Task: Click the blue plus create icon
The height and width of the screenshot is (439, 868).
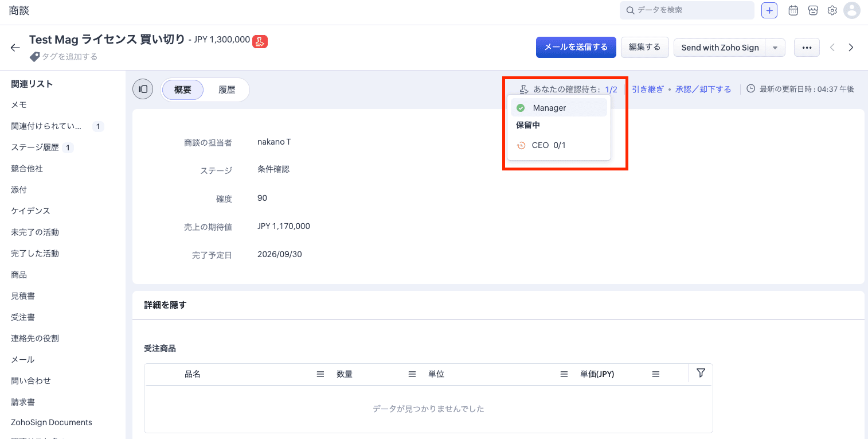Action: [769, 10]
